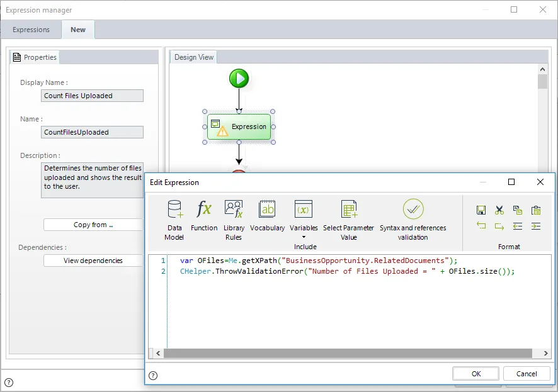Close the Edit Expression dialog

pyautogui.click(x=540, y=182)
